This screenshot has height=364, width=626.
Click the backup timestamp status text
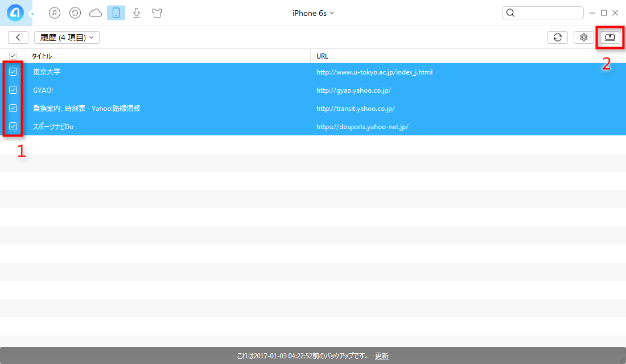(303, 356)
